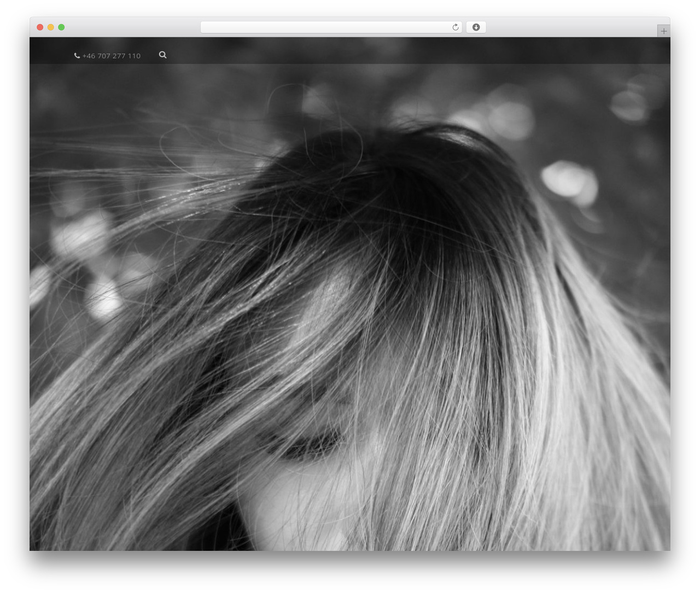Viewport: 700px width, 593px height.
Task: Close the browser window with the red button
Action: point(40,27)
